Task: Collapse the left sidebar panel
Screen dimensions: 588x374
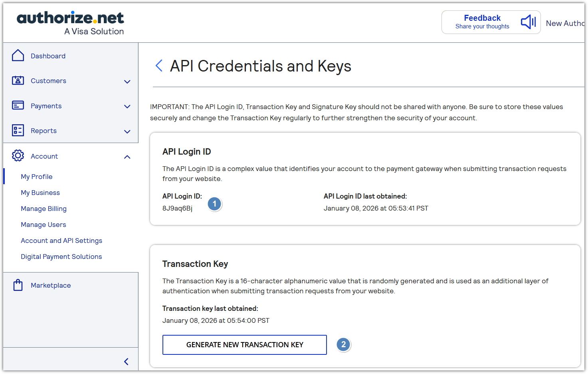Action: (126, 362)
